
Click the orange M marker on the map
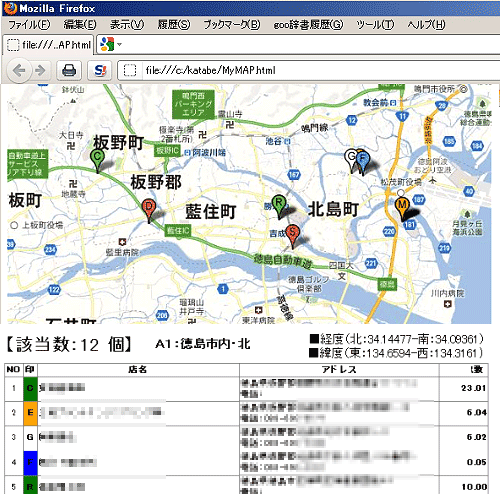402,209
